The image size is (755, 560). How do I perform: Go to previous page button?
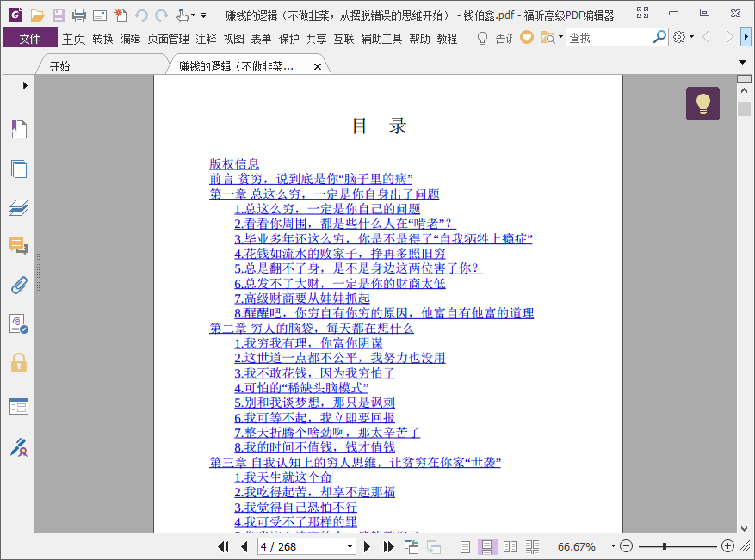point(244,546)
